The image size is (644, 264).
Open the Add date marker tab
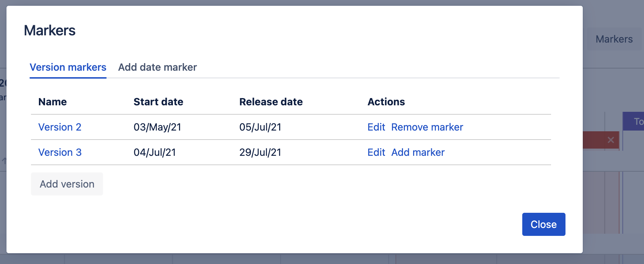(157, 67)
